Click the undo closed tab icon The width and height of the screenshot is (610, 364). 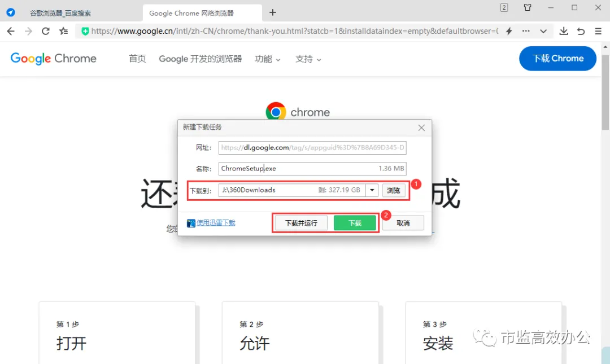(x=581, y=31)
